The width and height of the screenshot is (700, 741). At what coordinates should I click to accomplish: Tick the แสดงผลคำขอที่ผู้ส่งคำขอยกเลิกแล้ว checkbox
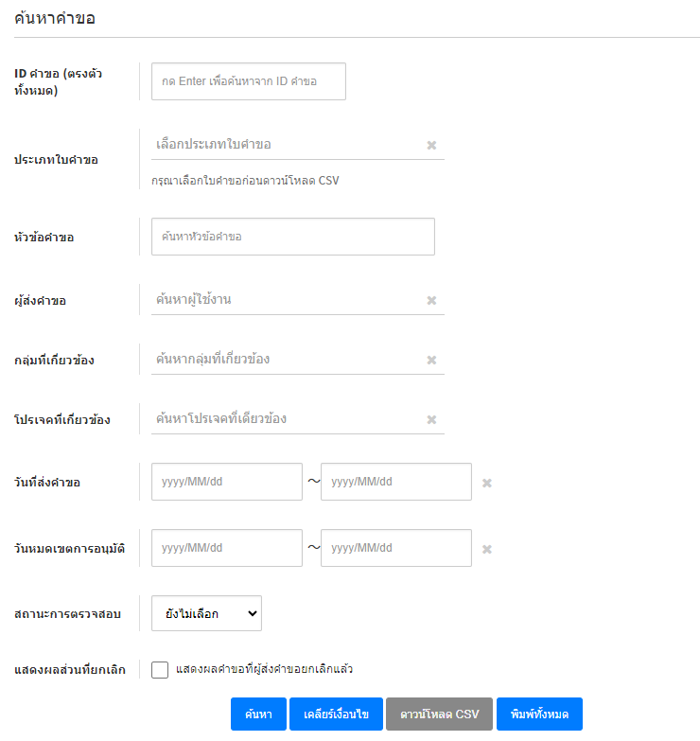[160, 670]
